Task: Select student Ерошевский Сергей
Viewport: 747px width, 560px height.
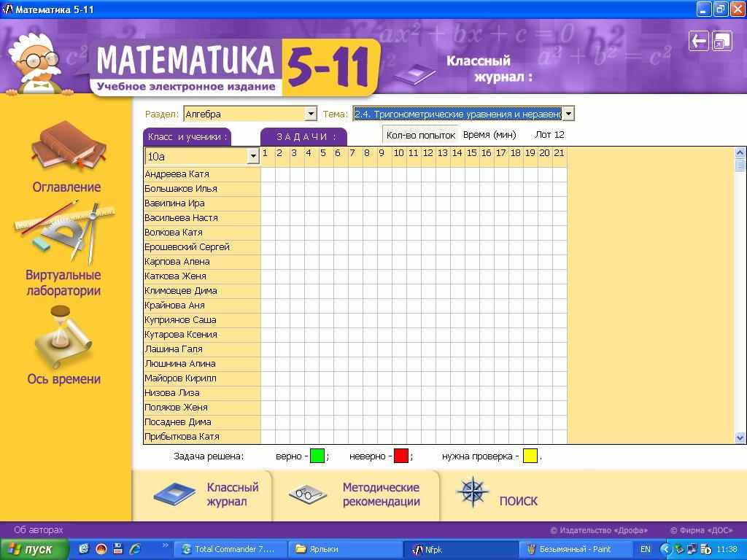Action: click(202, 247)
